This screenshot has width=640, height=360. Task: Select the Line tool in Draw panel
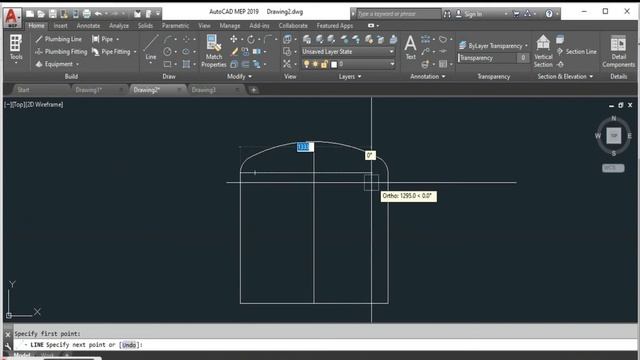[151, 47]
